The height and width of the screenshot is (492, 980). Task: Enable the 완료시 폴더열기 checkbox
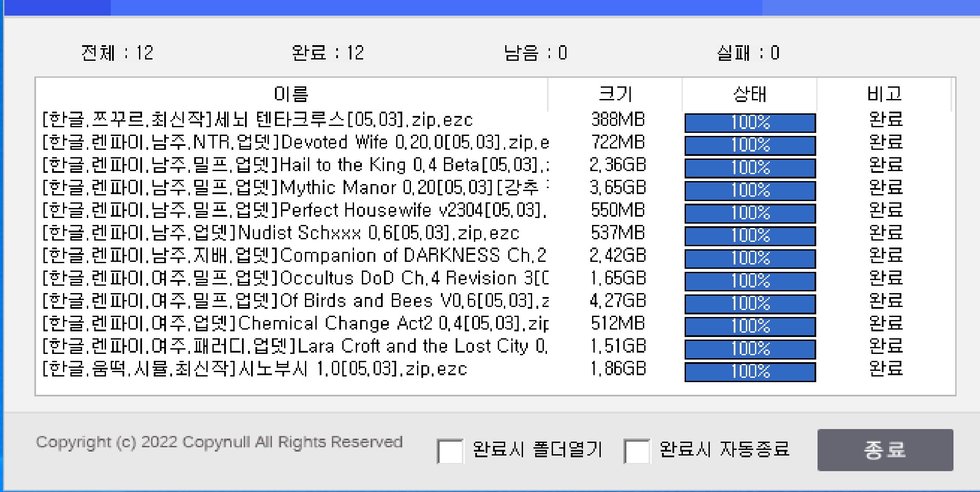[x=450, y=450]
